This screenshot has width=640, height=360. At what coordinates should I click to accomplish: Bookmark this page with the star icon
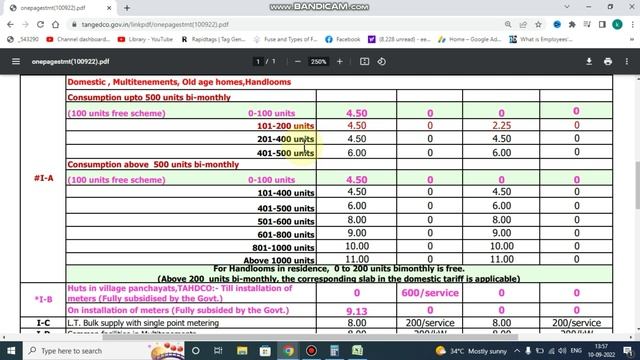538,24
